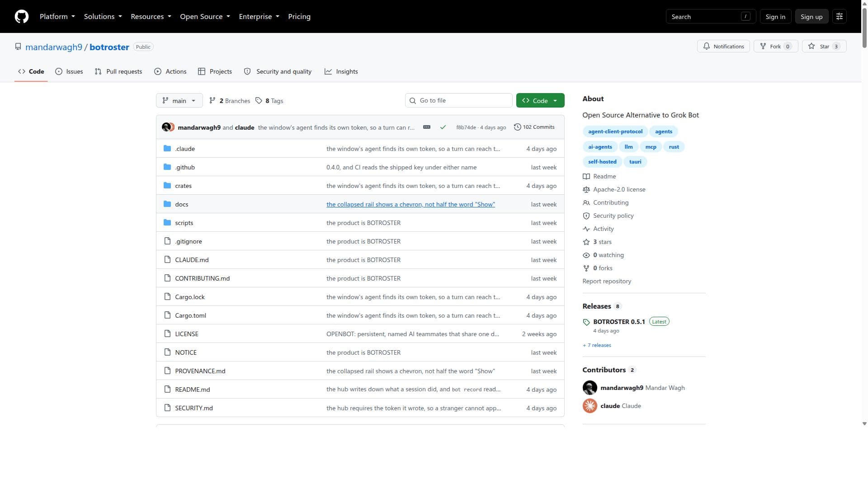This screenshot has width=868, height=488.
Task: Click the Notifications bell button
Action: [x=723, y=47]
